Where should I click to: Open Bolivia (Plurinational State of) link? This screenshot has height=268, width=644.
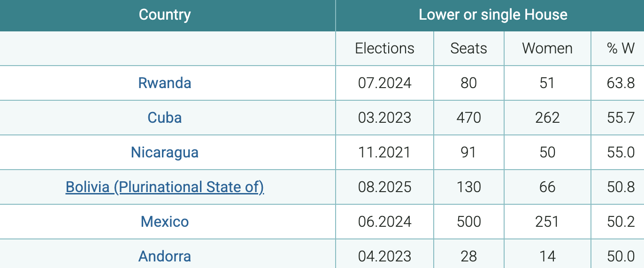[165, 187]
